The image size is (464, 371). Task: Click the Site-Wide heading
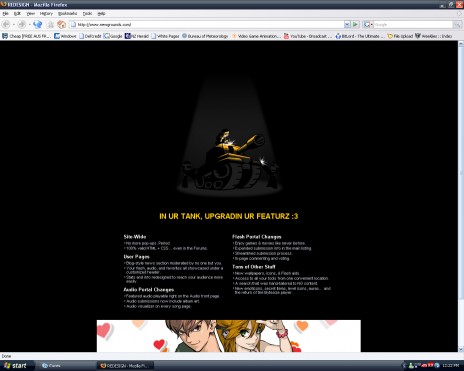[135, 237]
